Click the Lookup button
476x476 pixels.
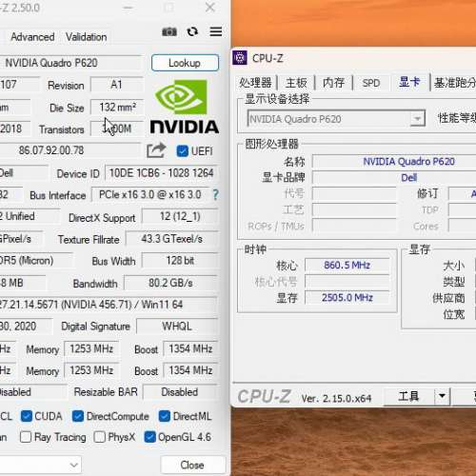tap(185, 63)
